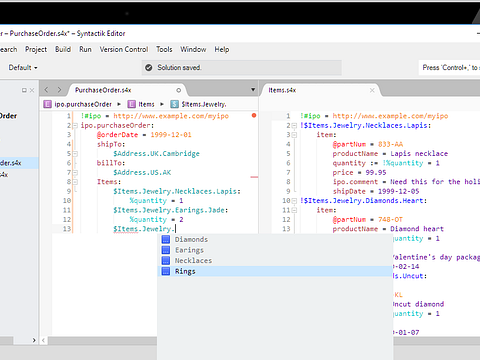
Task: Collapse the fold at line 7 in PurchaseOrder
Action: click(x=75, y=173)
